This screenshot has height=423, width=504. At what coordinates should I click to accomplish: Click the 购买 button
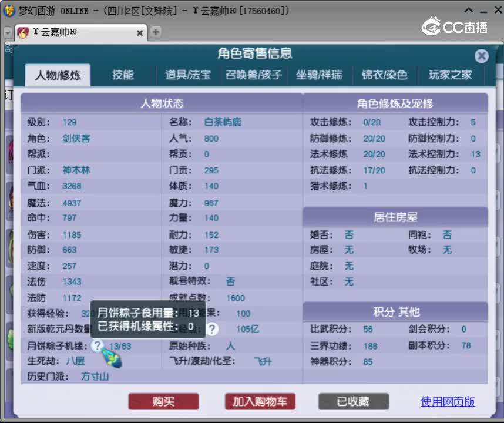pos(163,401)
